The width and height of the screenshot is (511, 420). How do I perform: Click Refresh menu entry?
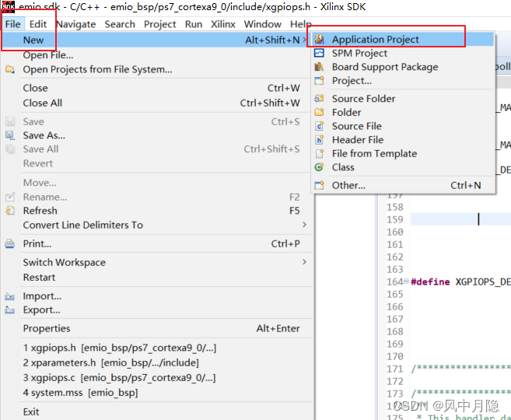156,211
